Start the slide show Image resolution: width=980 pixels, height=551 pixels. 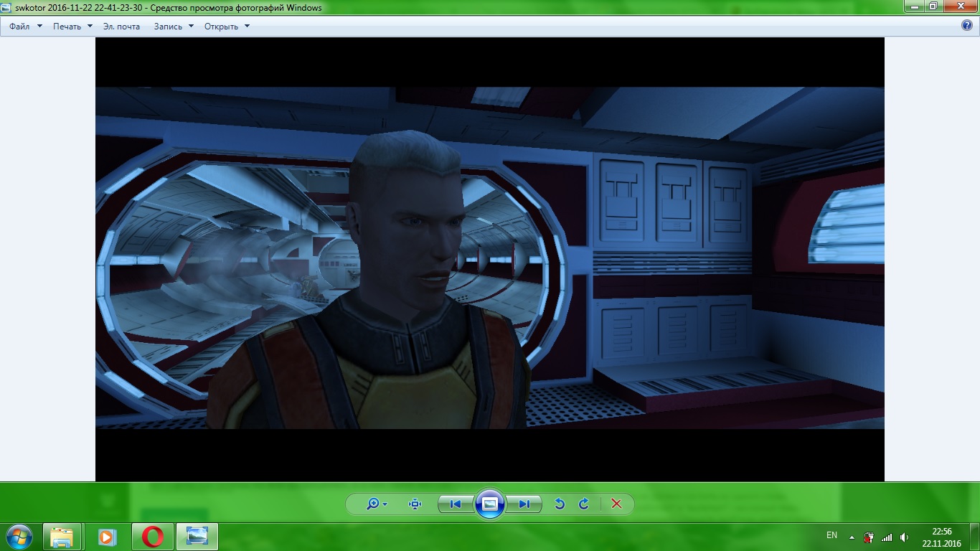(489, 504)
